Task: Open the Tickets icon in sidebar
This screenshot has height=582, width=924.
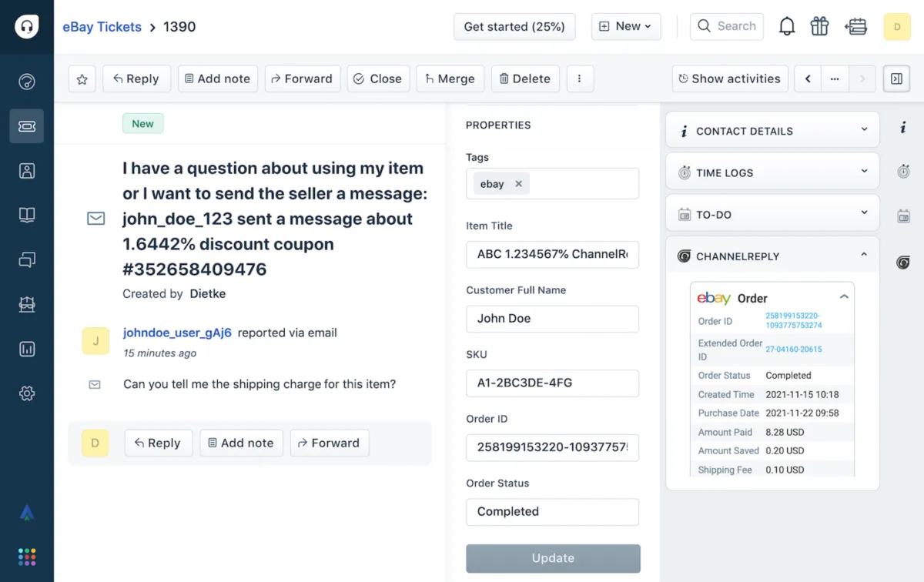Action: coord(27,126)
